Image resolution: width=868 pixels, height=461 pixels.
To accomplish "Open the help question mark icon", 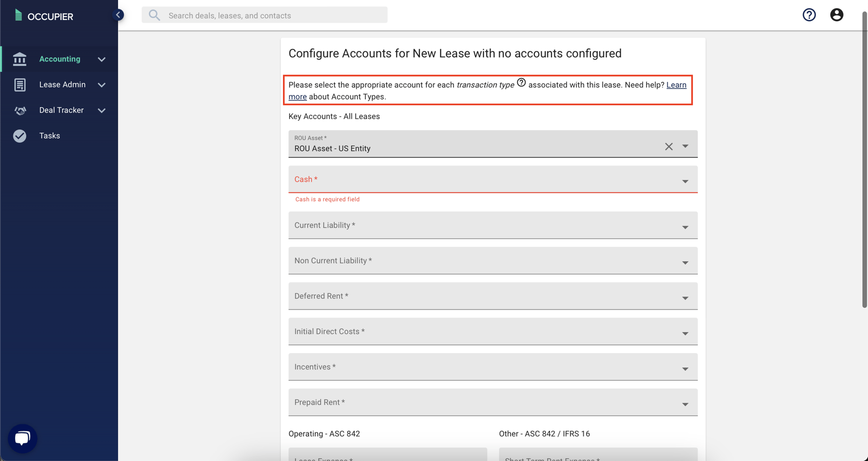I will click(x=809, y=15).
